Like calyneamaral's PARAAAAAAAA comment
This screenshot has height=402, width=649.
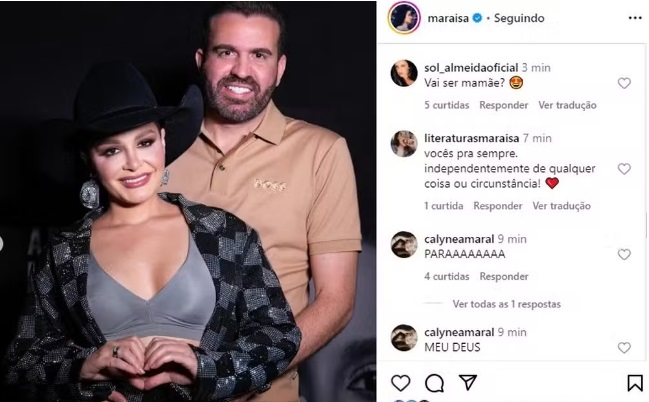pos(624,254)
